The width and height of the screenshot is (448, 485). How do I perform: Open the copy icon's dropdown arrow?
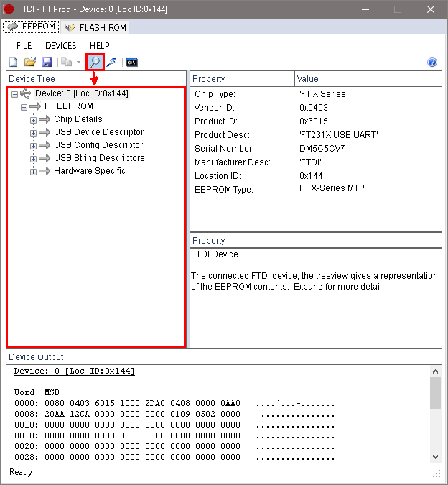point(78,63)
